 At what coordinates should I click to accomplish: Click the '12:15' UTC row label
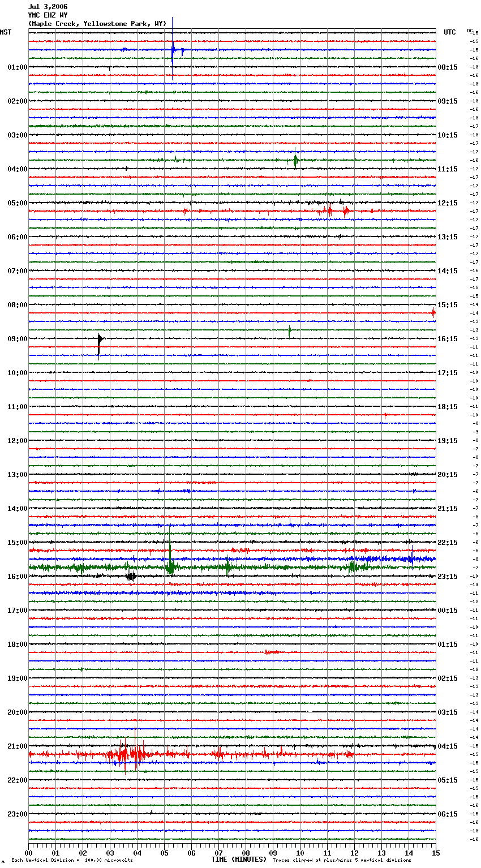(x=448, y=203)
